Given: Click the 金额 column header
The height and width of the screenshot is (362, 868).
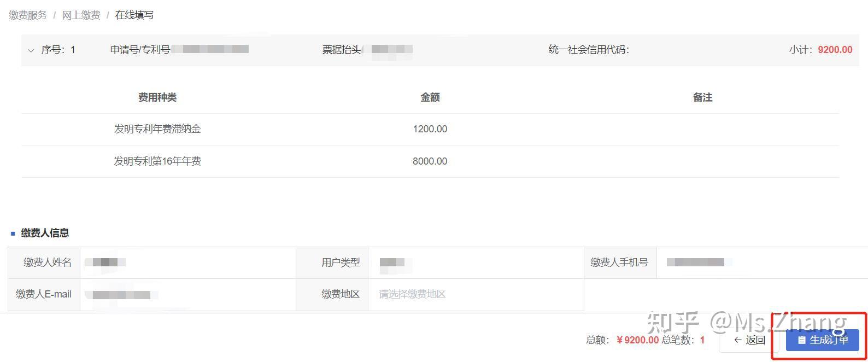Looking at the screenshot, I should (x=430, y=97).
